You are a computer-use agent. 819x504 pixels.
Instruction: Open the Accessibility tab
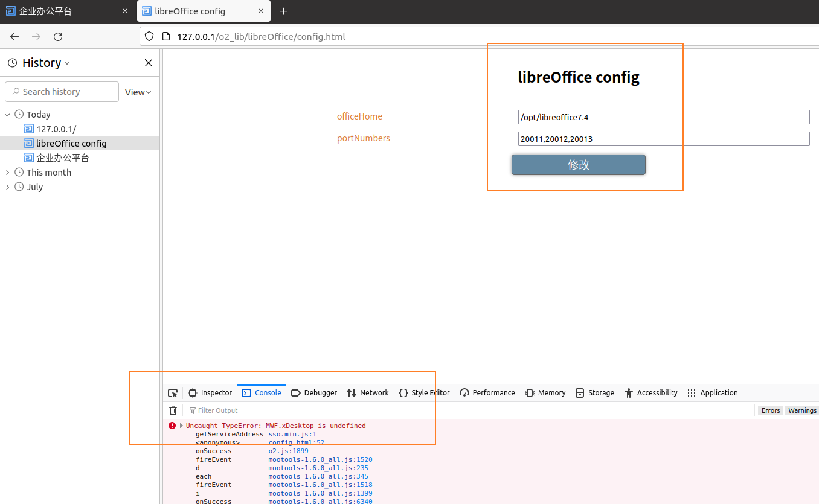coord(651,393)
